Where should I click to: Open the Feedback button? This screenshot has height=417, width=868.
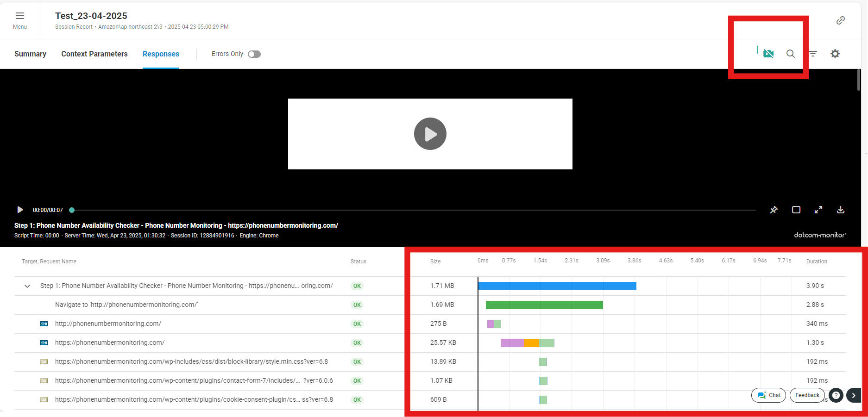click(807, 395)
